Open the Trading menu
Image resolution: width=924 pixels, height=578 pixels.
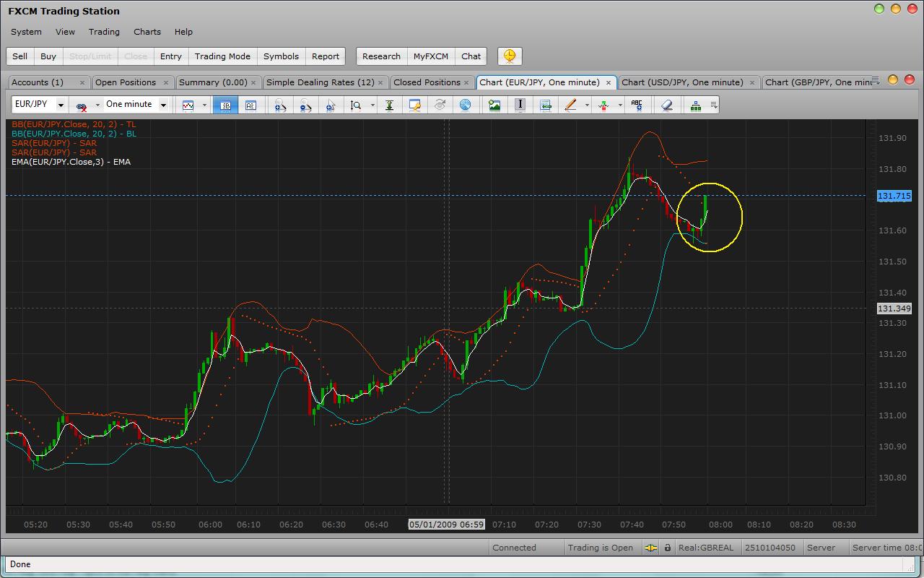point(104,32)
